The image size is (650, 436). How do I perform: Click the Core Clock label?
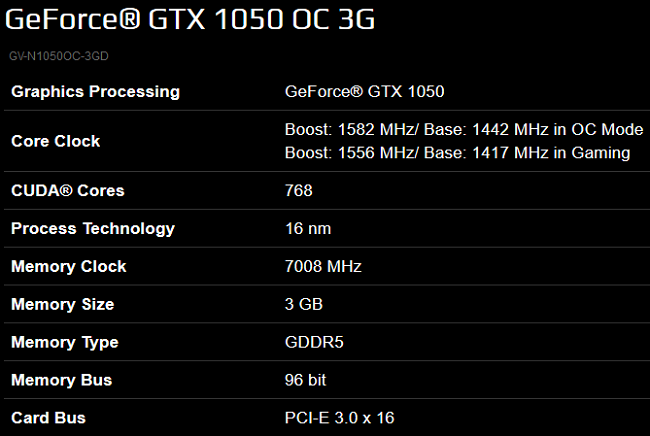tap(56, 141)
